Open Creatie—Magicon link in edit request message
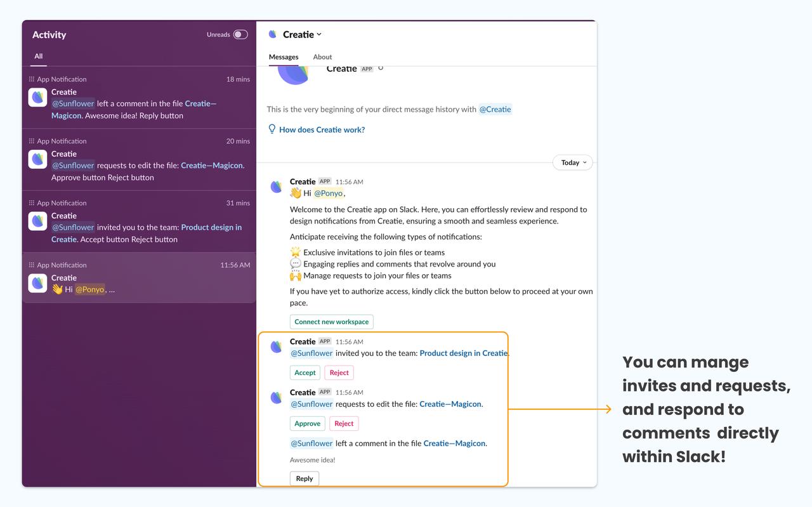Screen dimensions: 812x507 click(x=450, y=404)
